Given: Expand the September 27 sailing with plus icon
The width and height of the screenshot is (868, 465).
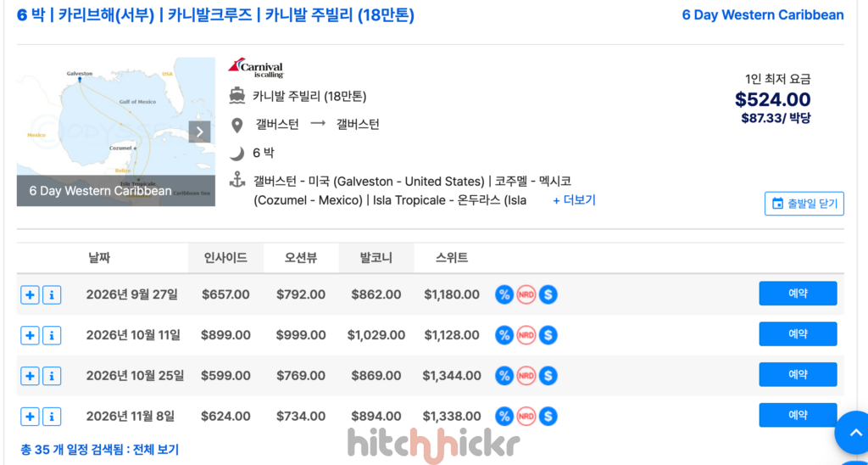Looking at the screenshot, I should coord(30,294).
